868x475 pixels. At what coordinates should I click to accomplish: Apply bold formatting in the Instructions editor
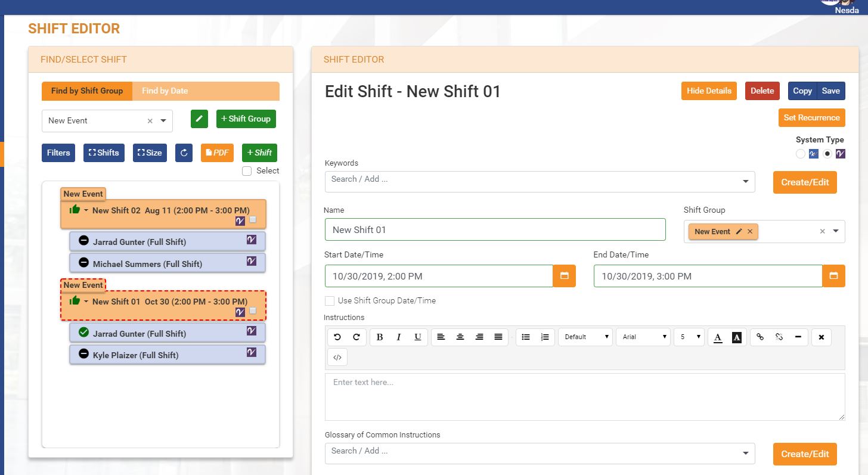(379, 337)
